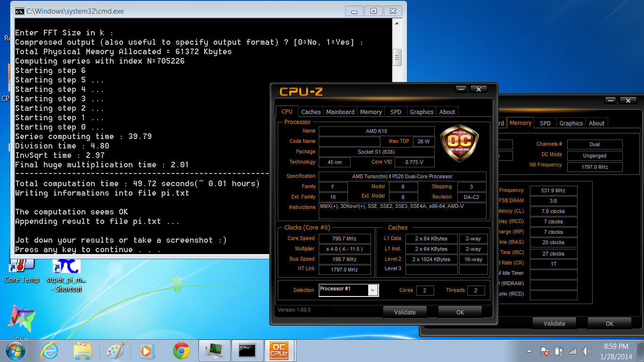Screen dimensions: 644x362
Task: Click Validate in the front CPU-Z window
Action: click(405, 312)
